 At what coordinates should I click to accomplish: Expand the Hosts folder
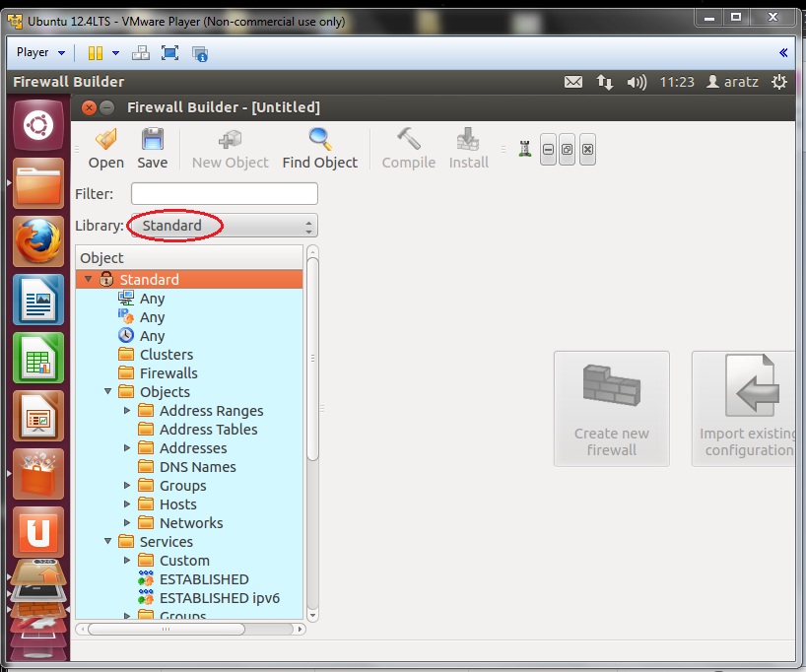point(127,504)
